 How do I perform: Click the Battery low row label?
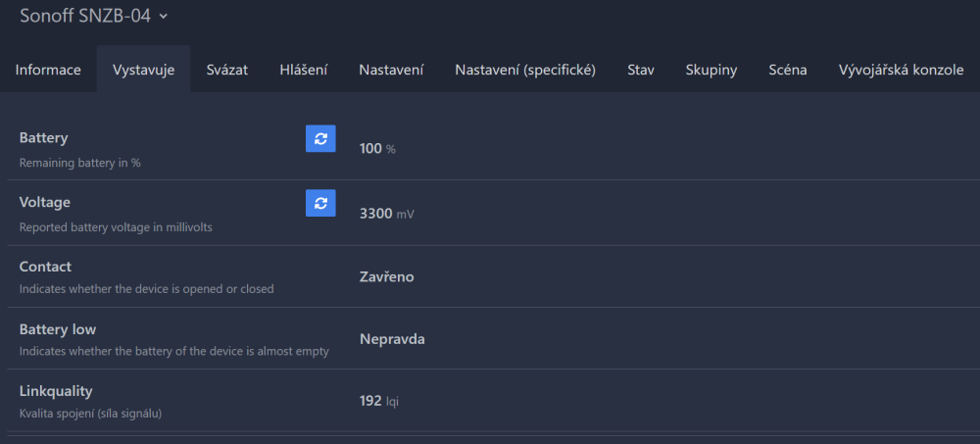[58, 329]
